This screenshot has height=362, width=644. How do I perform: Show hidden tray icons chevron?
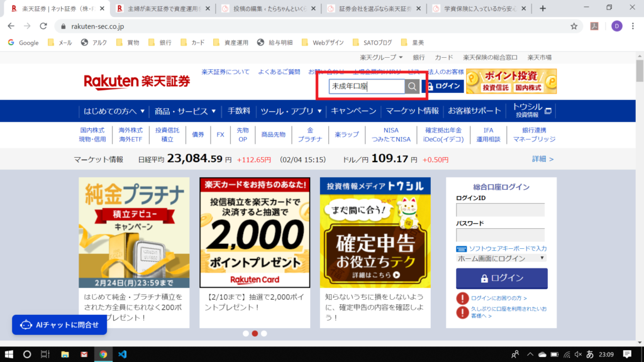(x=530, y=354)
